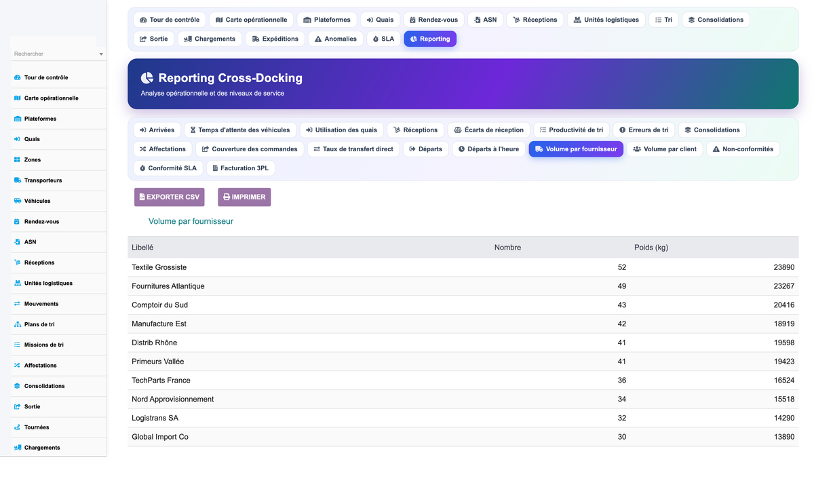
Task: Open Carte opérationnelle top navigation tab
Action: (252, 20)
